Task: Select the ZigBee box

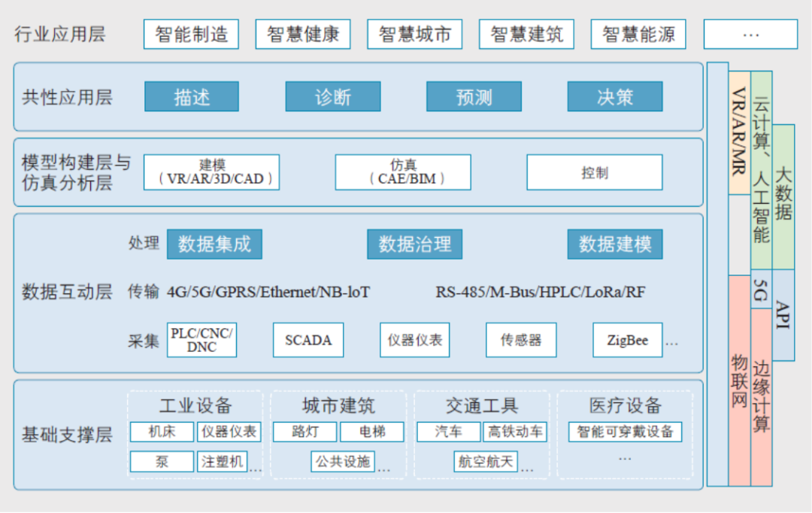Action: click(627, 340)
